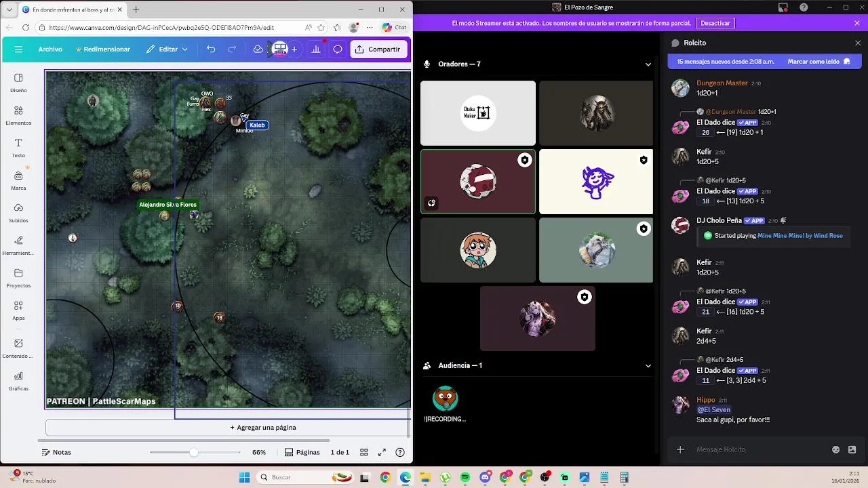Click the taskbar Buscar search box

point(304,477)
